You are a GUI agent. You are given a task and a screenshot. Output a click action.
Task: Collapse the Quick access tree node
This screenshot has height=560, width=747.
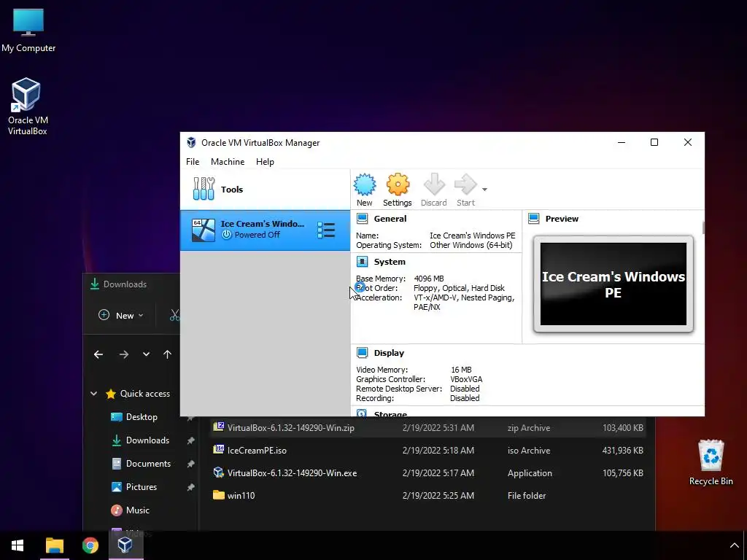(x=94, y=394)
